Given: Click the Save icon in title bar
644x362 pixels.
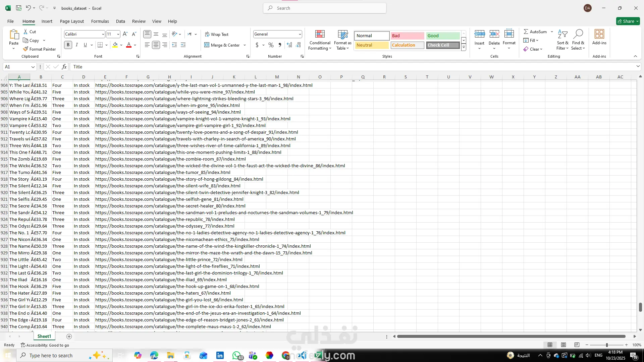Looking at the screenshot, I should tap(19, 8).
